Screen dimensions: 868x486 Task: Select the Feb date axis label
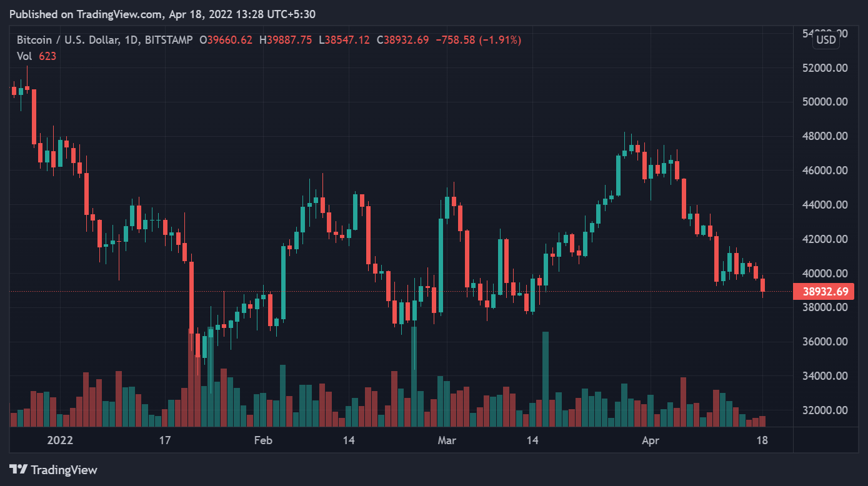pyautogui.click(x=263, y=440)
